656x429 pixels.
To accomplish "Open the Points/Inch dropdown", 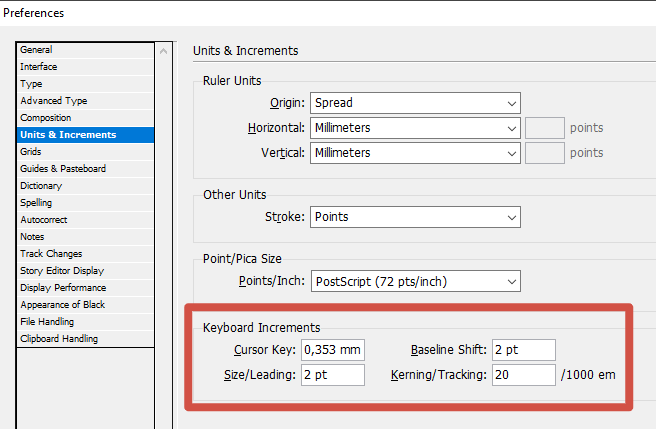I will 415,282.
